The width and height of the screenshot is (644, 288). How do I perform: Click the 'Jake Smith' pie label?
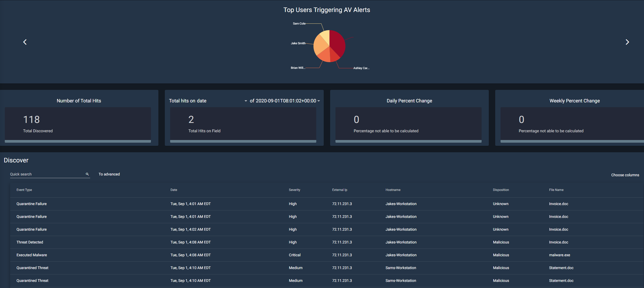[298, 43]
